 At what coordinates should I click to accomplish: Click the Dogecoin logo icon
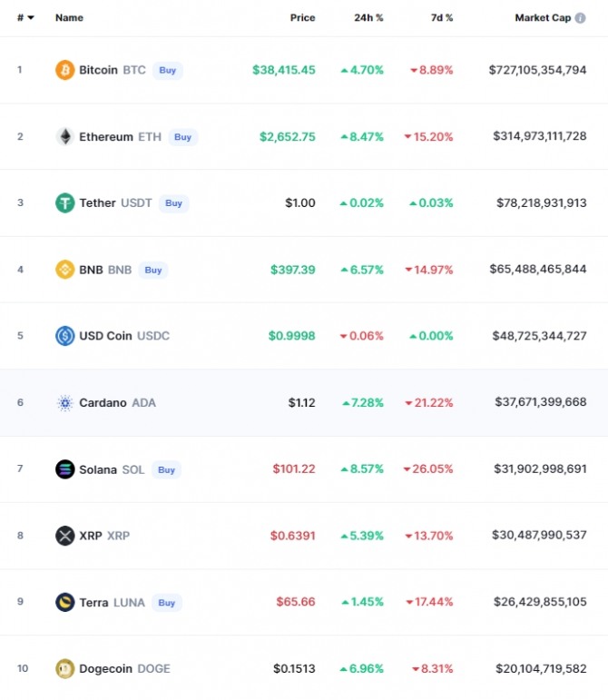[64, 669]
